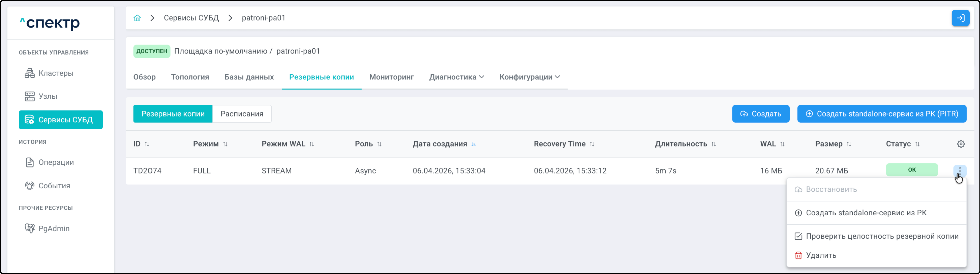Screen dimensions: 980x274
Task: Open События in the sidebar
Action: click(54, 186)
